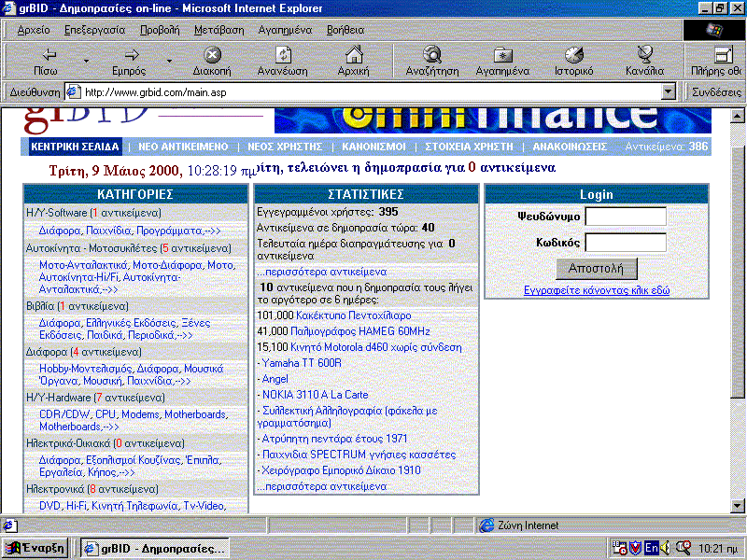This screenshot has height=560, width=747.
Task: Click the page scrollbar up arrow
Action: (738, 115)
